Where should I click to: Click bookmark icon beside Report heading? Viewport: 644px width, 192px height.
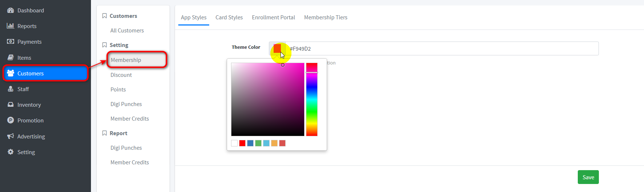(104, 133)
